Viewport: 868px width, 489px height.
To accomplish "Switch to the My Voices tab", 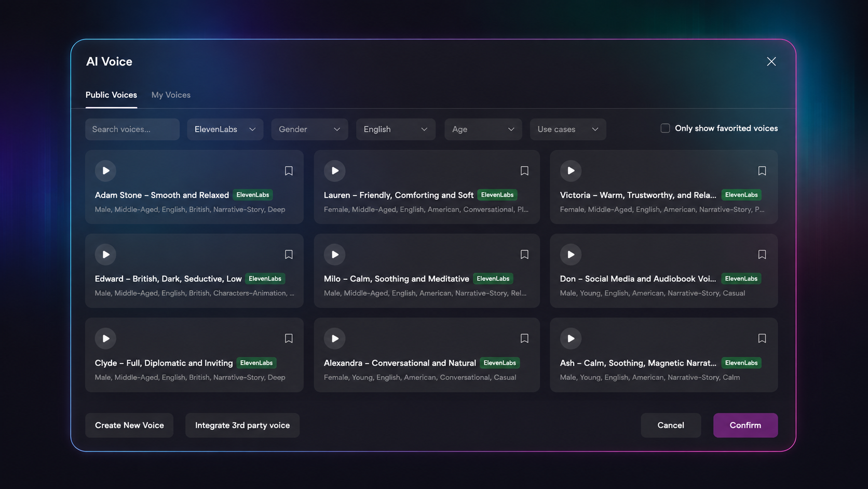I will 171,95.
